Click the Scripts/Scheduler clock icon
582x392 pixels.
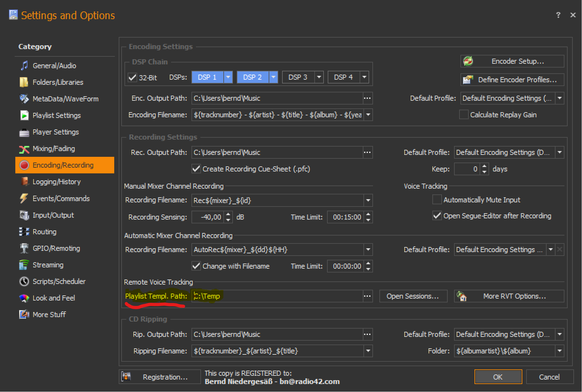point(24,281)
